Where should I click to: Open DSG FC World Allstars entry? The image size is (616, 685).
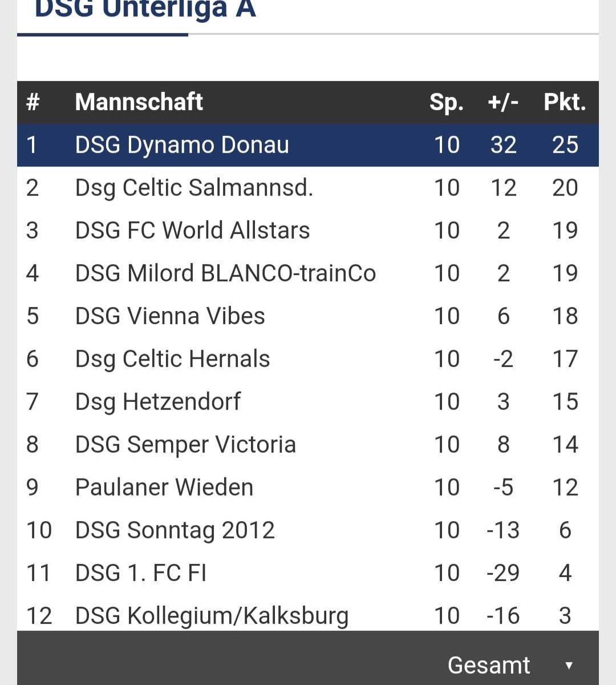tap(192, 231)
